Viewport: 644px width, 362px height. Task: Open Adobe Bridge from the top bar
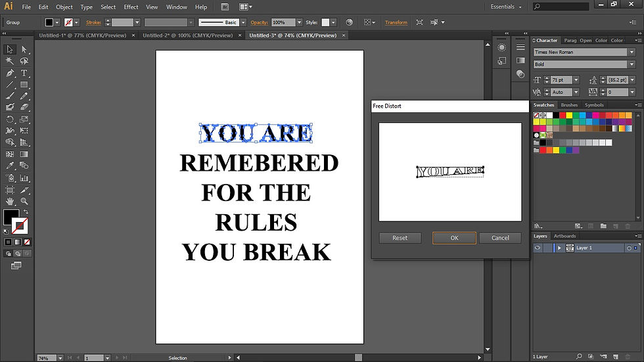click(x=225, y=7)
